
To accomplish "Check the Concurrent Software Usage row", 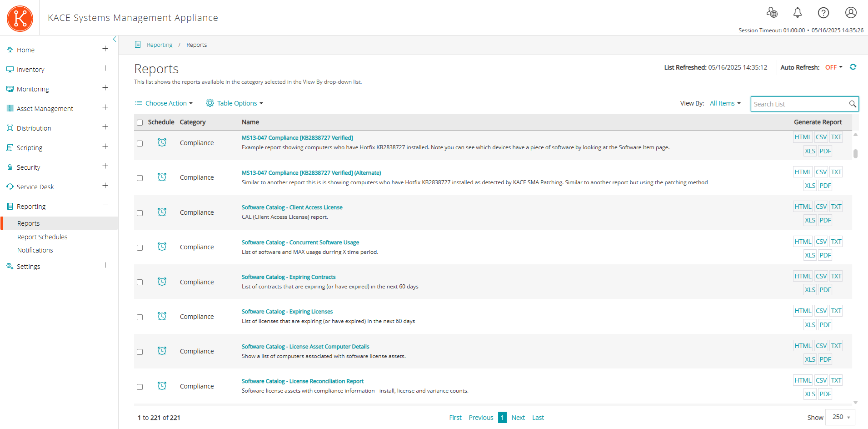I will pyautogui.click(x=140, y=247).
